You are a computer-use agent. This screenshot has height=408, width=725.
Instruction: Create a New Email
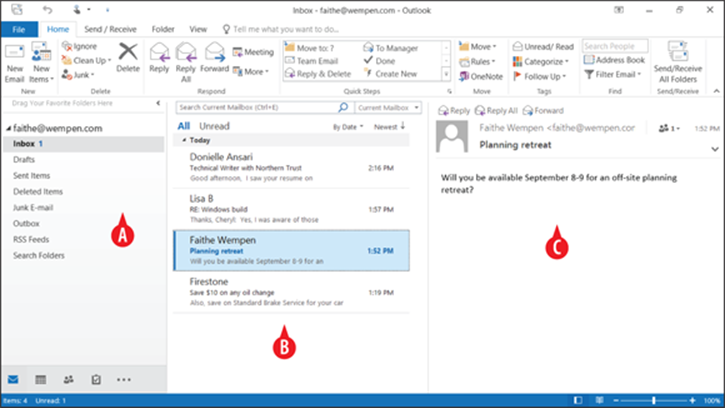pyautogui.click(x=14, y=63)
